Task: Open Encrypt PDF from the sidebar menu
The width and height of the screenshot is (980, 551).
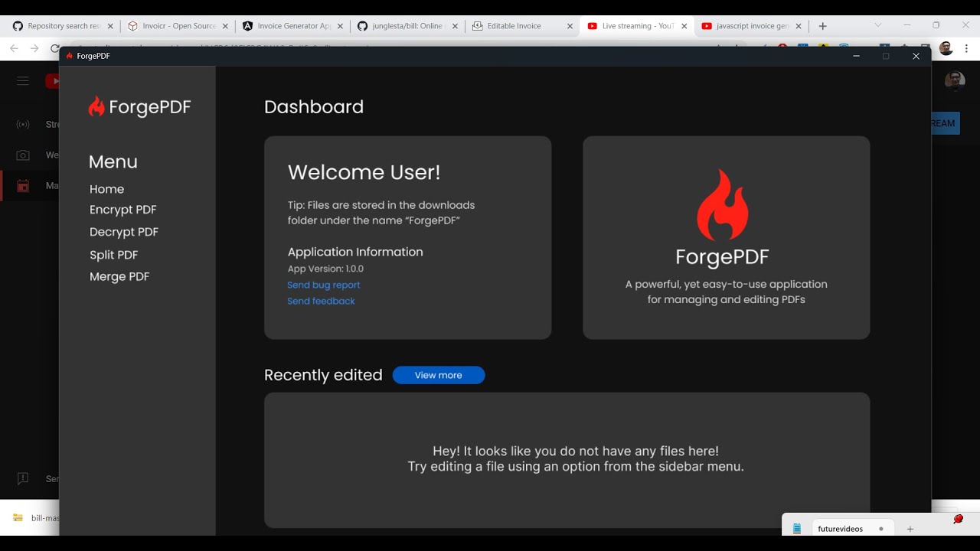Action: pos(122,210)
